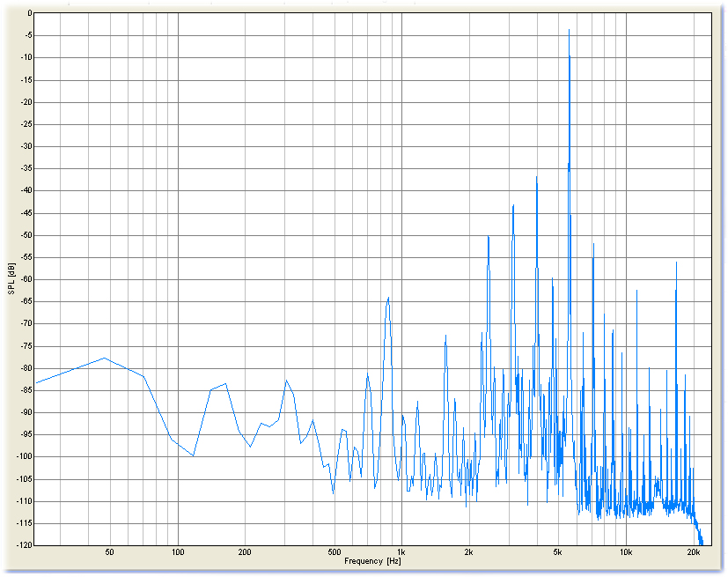This screenshot has width=728, height=577.
Task: Click the "10k" frequency tick label
Action: 626,552
